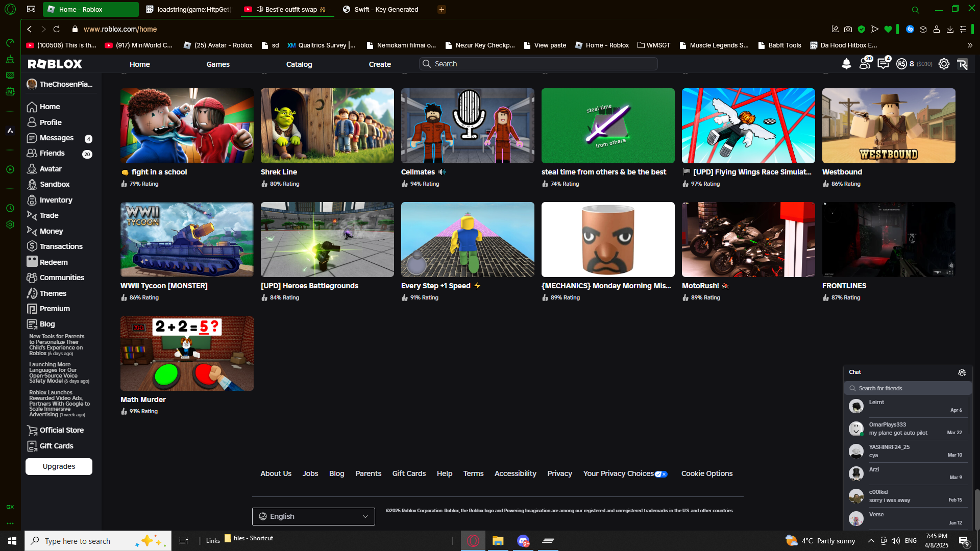This screenshot has width=980, height=551.
Task: Open Robux balance icon
Action: click(901, 64)
